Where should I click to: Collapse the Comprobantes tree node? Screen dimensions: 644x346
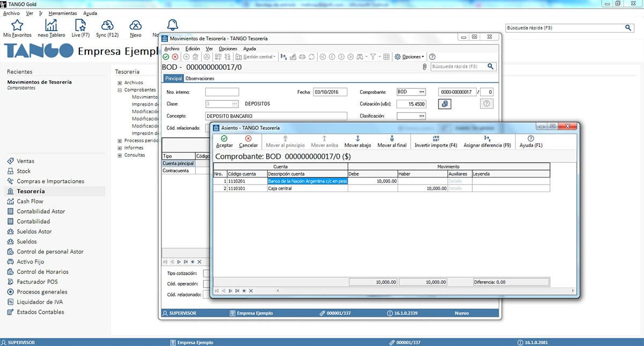pos(120,90)
